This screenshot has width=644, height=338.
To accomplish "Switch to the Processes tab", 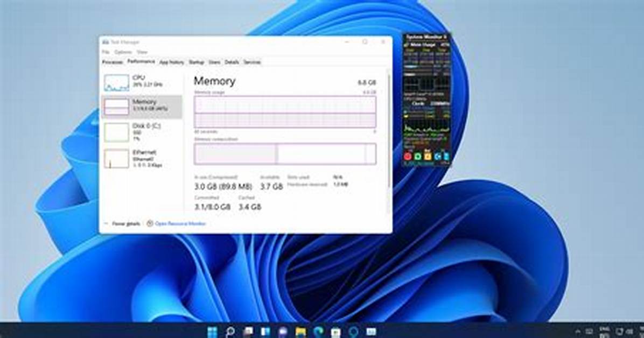I will (x=113, y=62).
